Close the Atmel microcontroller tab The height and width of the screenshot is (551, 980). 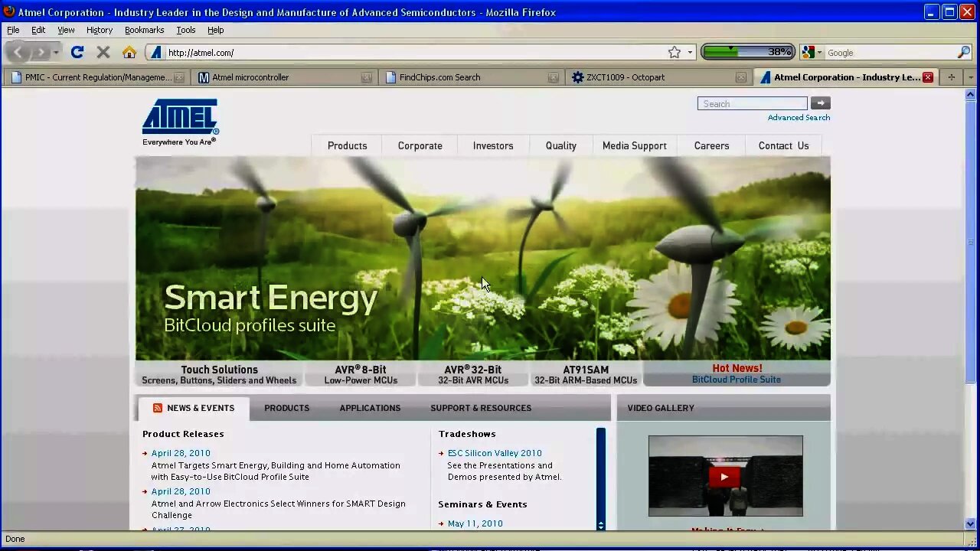coord(367,77)
